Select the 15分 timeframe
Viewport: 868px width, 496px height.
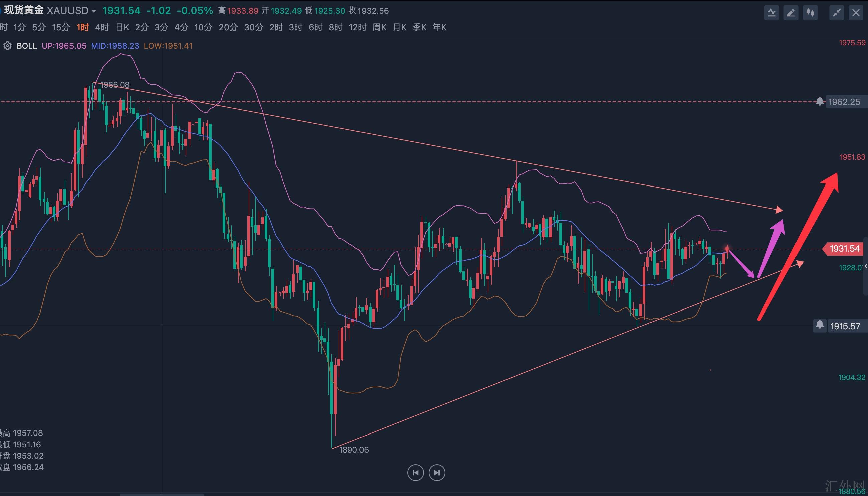(x=61, y=28)
